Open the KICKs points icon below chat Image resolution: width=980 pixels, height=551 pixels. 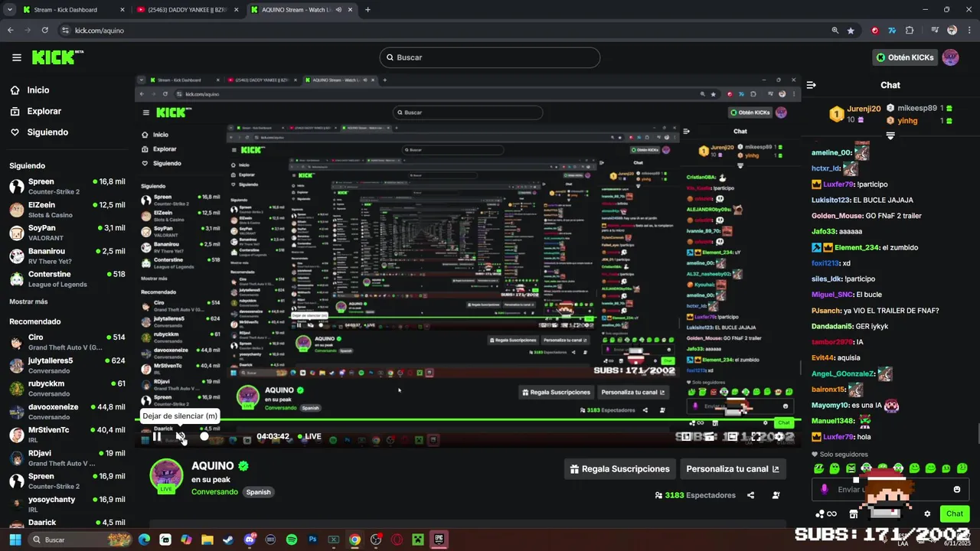pos(826,514)
